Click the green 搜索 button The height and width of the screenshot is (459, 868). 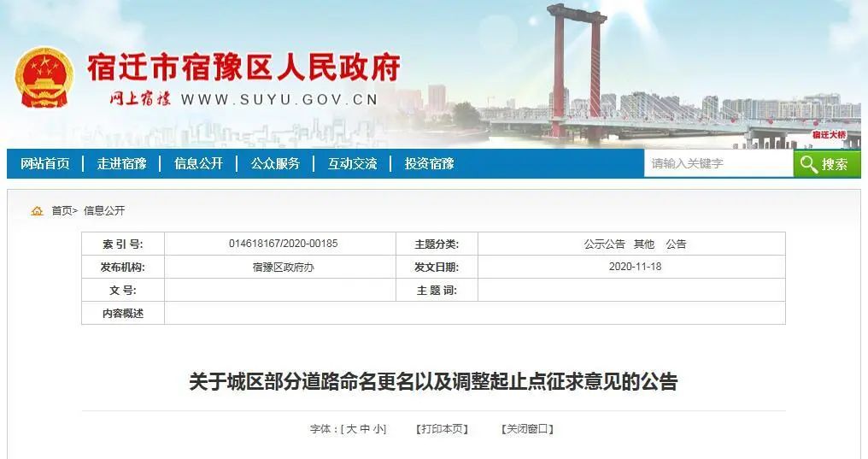(x=827, y=164)
